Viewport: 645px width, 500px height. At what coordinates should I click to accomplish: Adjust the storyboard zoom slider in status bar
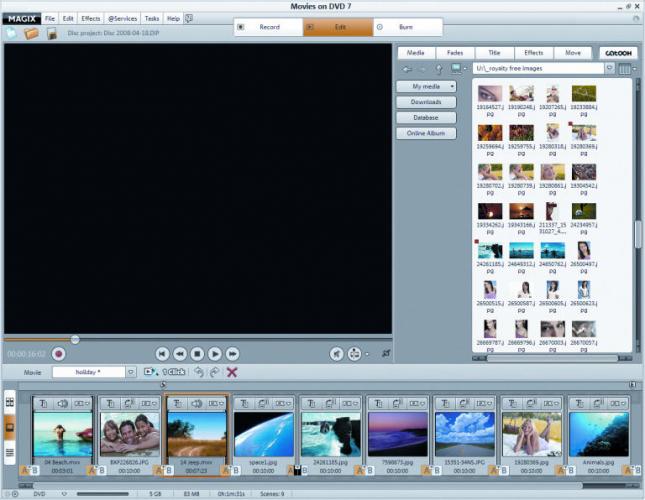[103, 494]
